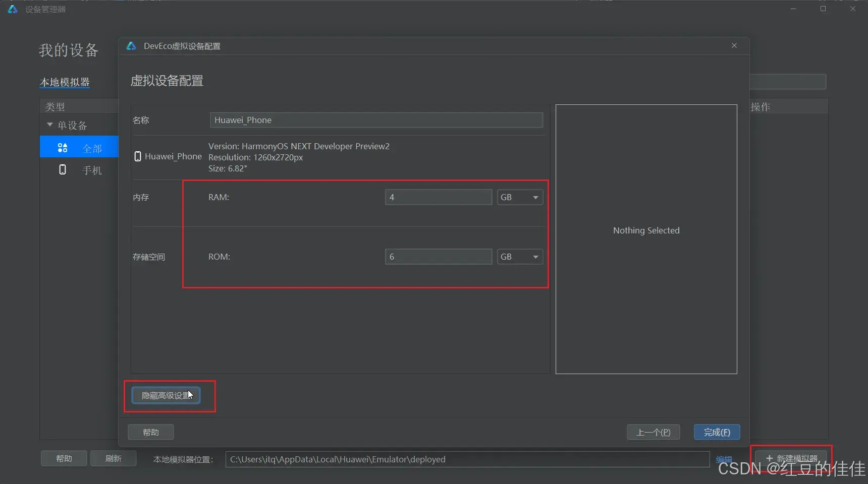Click 帮助 button in device manager window
868x484 pixels.
tap(64, 458)
